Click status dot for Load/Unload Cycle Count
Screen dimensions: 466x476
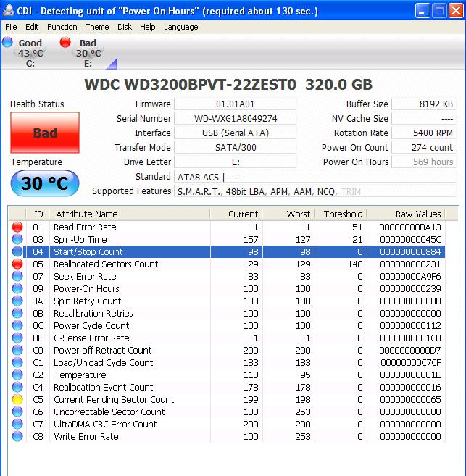point(17,362)
